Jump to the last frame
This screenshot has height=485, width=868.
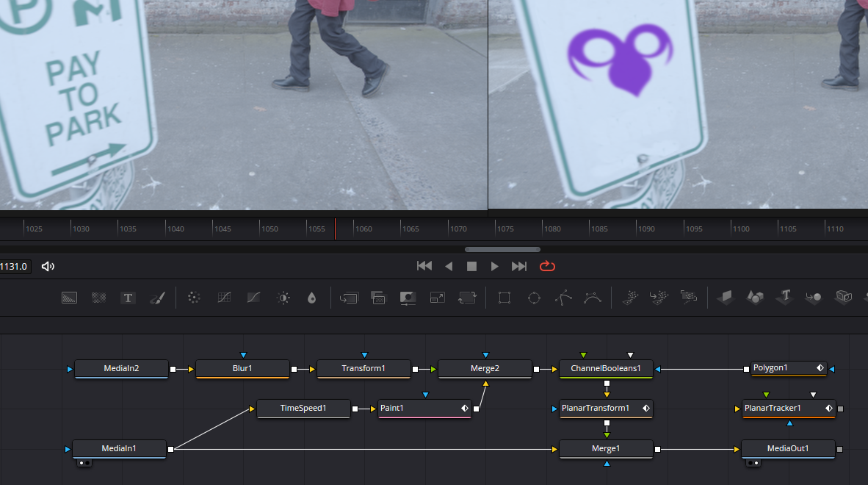[518, 266]
